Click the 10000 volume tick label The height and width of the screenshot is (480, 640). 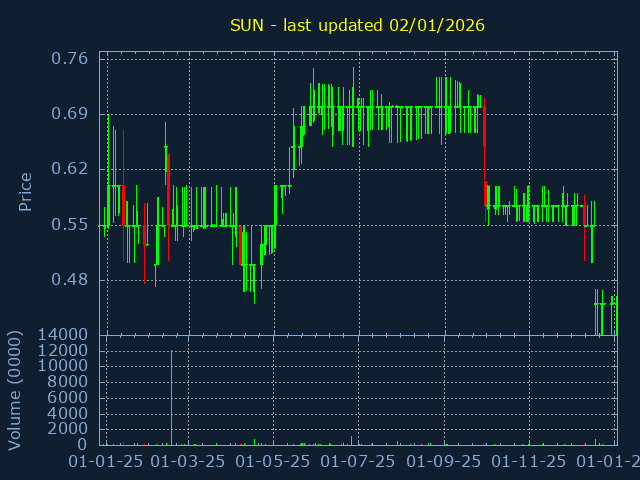point(61,367)
